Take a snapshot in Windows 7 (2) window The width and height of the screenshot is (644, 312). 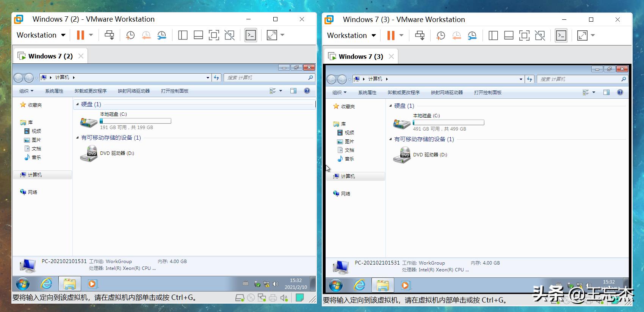pyautogui.click(x=130, y=35)
